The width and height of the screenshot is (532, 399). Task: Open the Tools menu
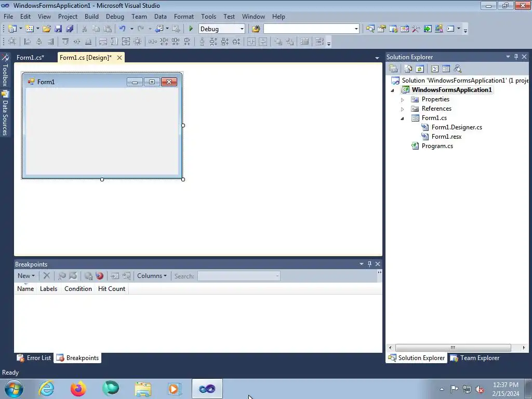point(208,16)
